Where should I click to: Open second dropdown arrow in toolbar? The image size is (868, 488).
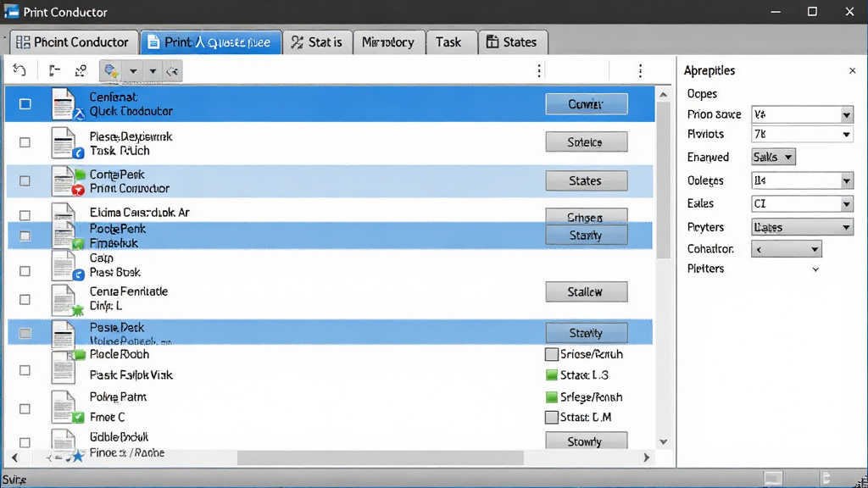153,71
